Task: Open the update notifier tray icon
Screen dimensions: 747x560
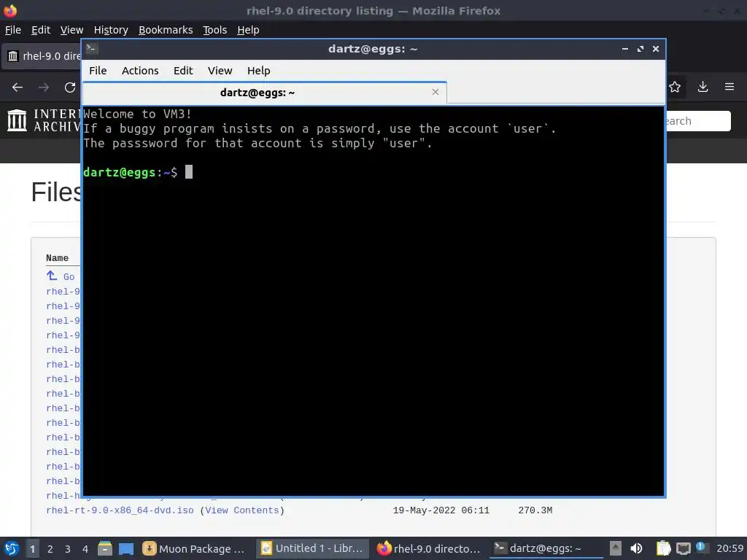Action: (x=701, y=548)
